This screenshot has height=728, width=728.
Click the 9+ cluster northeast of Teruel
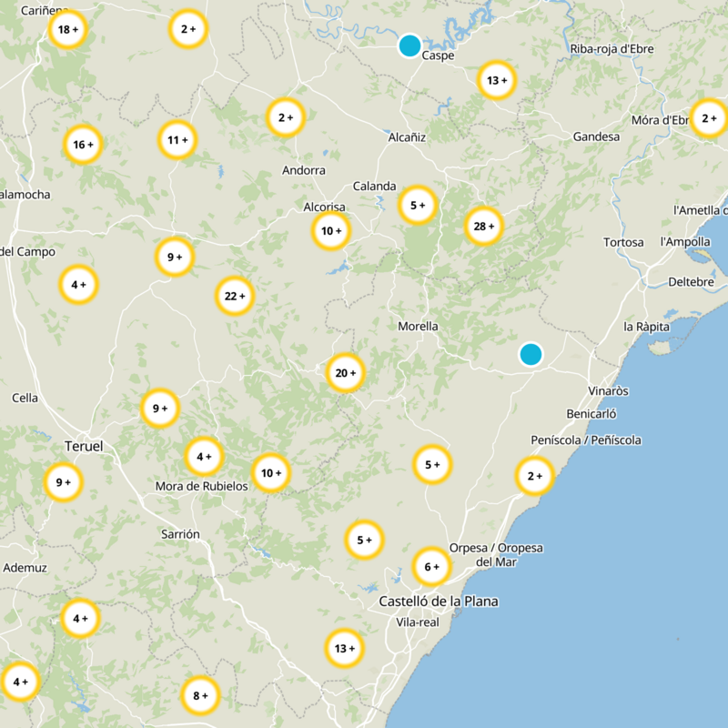point(158,407)
